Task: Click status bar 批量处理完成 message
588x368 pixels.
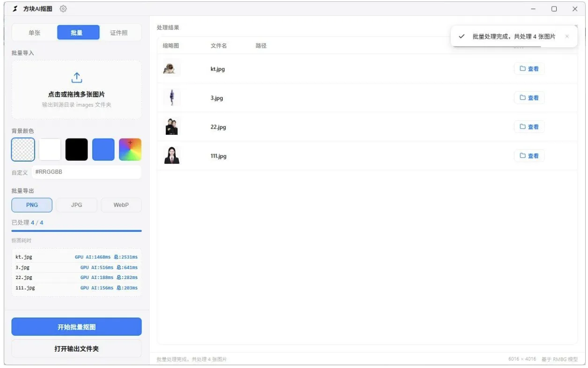Action: [x=192, y=359]
